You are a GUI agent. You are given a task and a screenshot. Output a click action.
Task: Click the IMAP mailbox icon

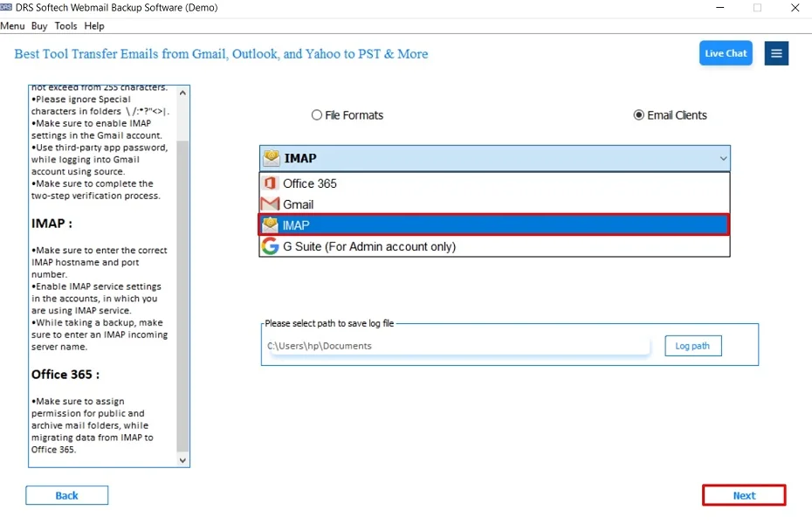pos(271,224)
